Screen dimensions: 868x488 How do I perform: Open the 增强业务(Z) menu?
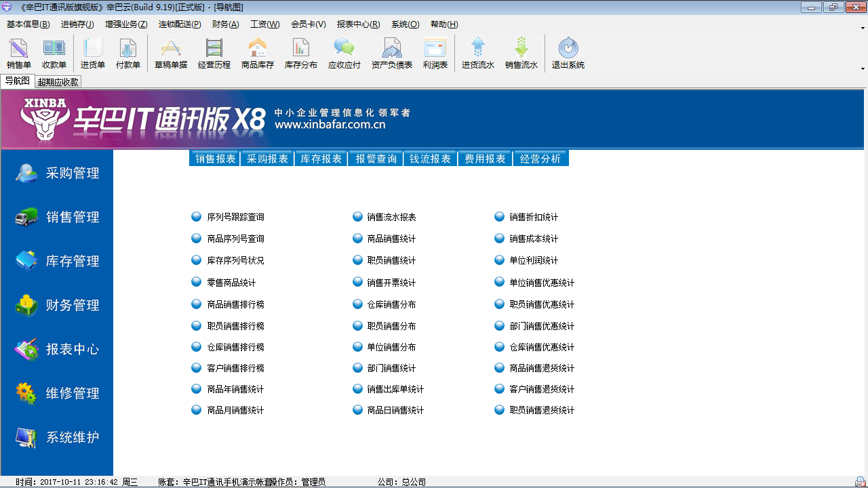click(126, 24)
